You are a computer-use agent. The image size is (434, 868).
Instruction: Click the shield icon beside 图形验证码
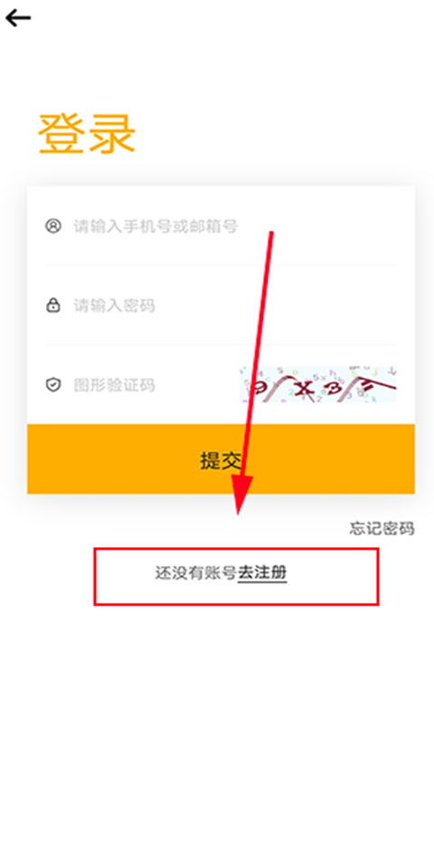pyautogui.click(x=53, y=385)
